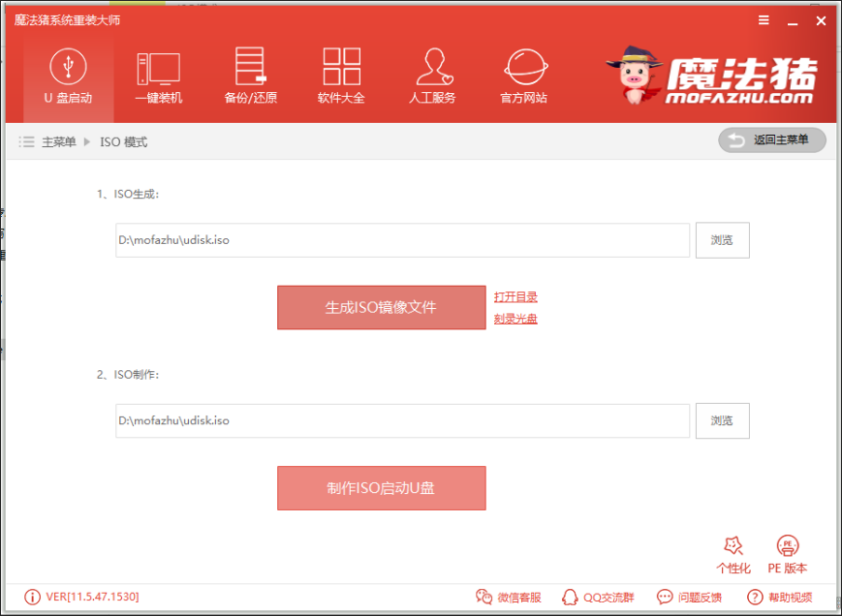Screen dimensions: 842x616
Task: Minimize the 魔法猪 window
Action: (793, 22)
